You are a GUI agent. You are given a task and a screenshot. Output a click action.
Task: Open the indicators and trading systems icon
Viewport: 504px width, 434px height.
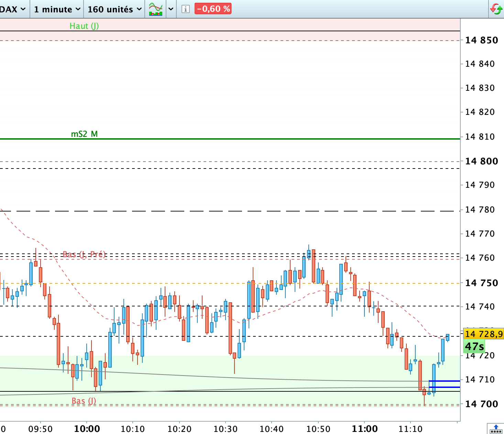(155, 9)
